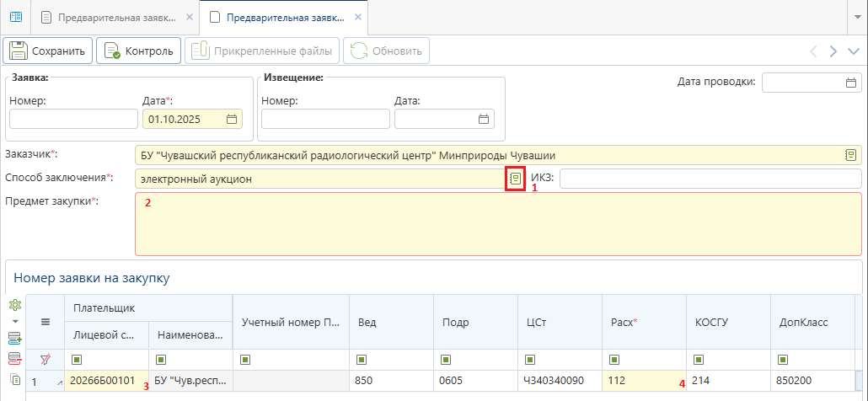Click the copy row icon beside the table
Image resolution: width=868 pixels, height=401 pixels.
point(14,380)
